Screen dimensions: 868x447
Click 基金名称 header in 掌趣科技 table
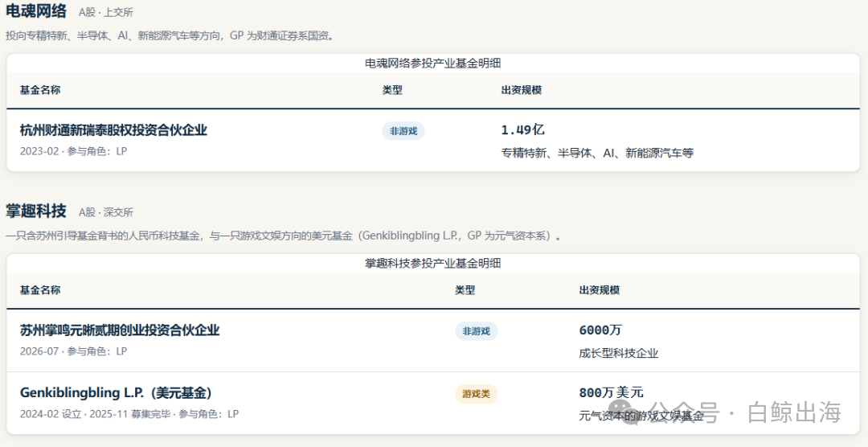tap(40, 290)
